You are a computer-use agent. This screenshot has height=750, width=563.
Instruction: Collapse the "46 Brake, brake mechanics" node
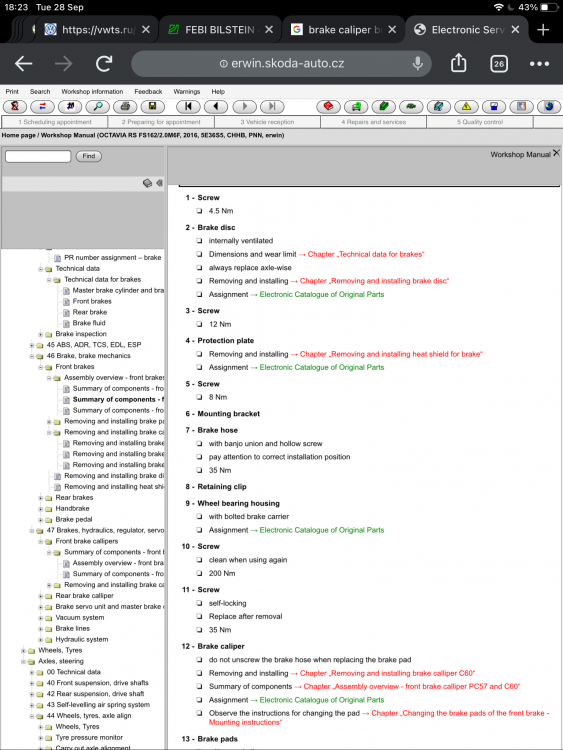point(32,356)
